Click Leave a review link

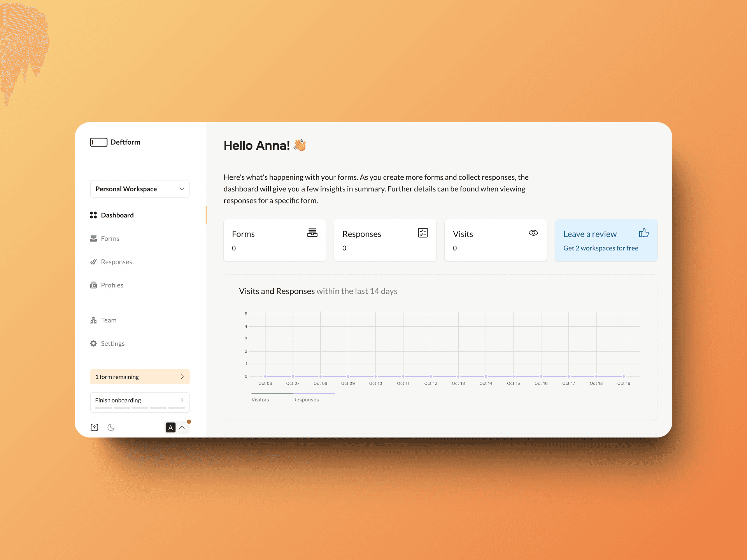pyautogui.click(x=590, y=234)
